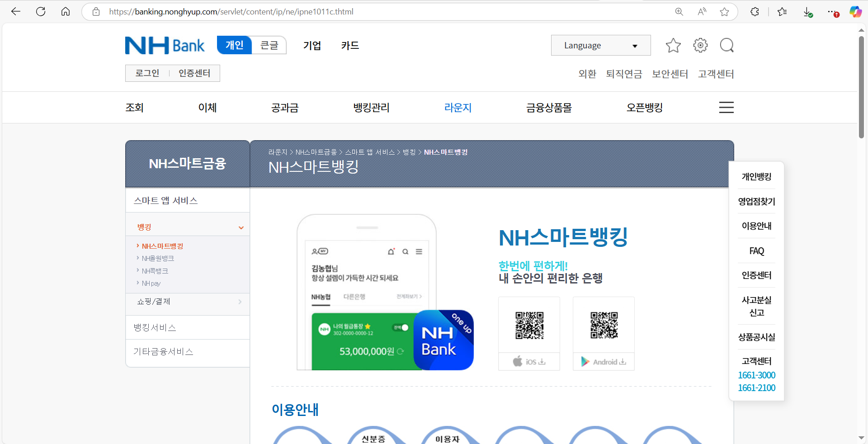Image resolution: width=868 pixels, height=444 pixels.
Task: Activate read aloud icon
Action: [x=702, y=12]
